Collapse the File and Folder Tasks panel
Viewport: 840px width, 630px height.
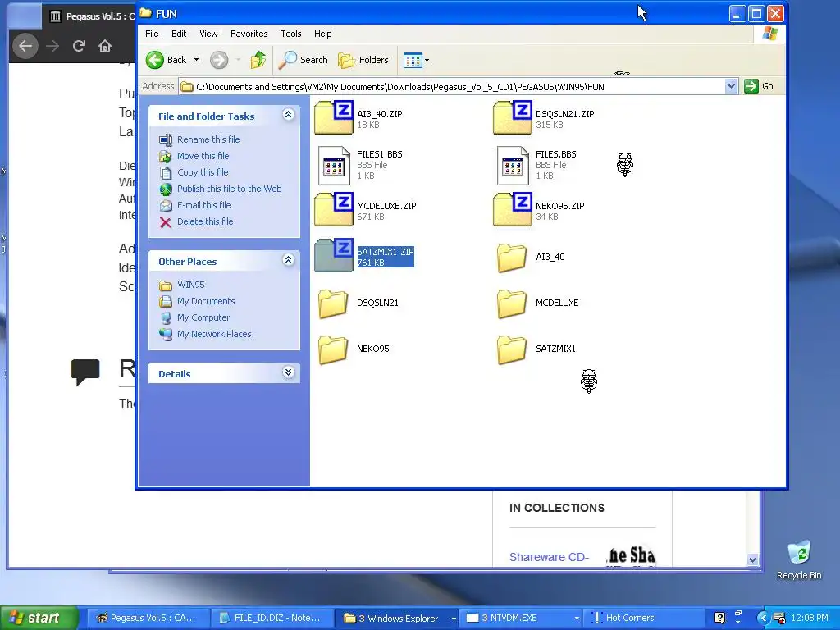288,115
